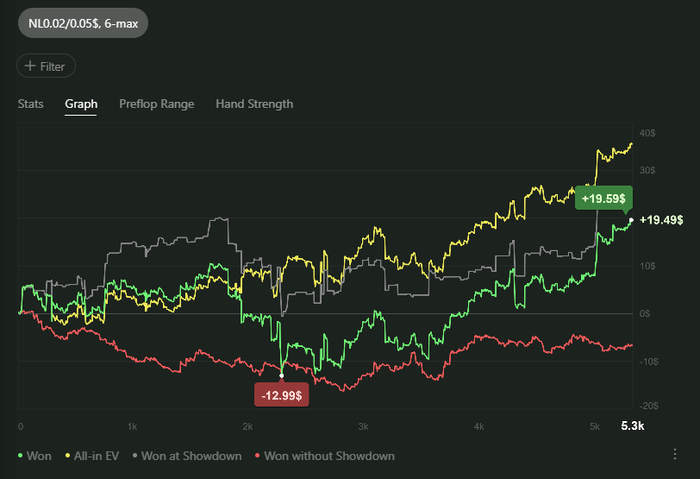Open the three-dot graph options menu
The image size is (700, 479).
tap(674, 454)
